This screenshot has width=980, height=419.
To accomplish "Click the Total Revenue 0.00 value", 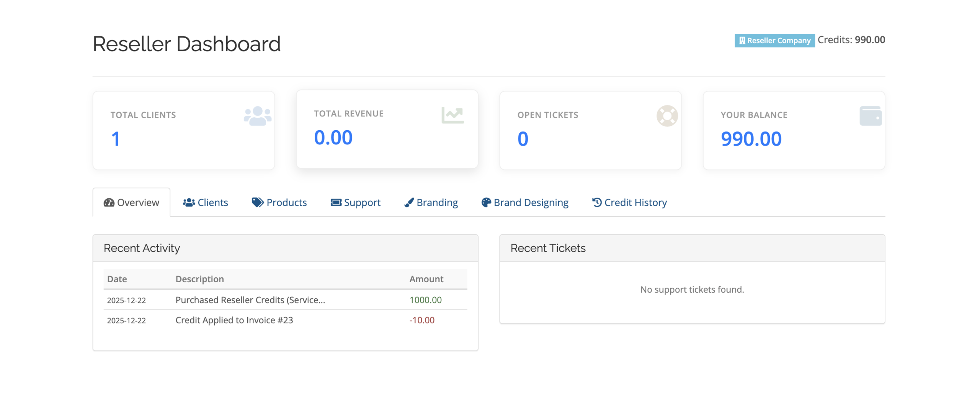I will (x=333, y=137).
